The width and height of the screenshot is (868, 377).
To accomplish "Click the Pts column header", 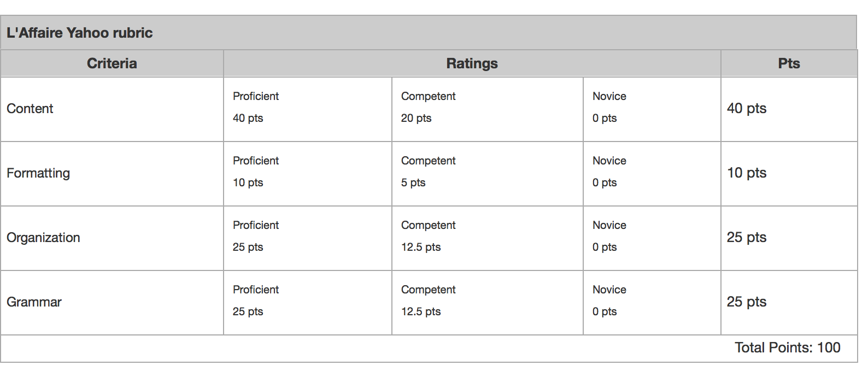I will pos(789,63).
